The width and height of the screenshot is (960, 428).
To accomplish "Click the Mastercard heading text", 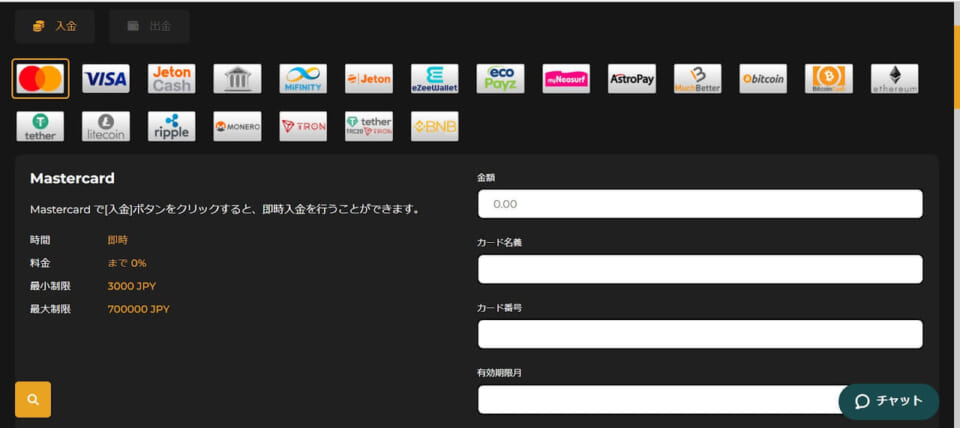I will (x=72, y=179).
